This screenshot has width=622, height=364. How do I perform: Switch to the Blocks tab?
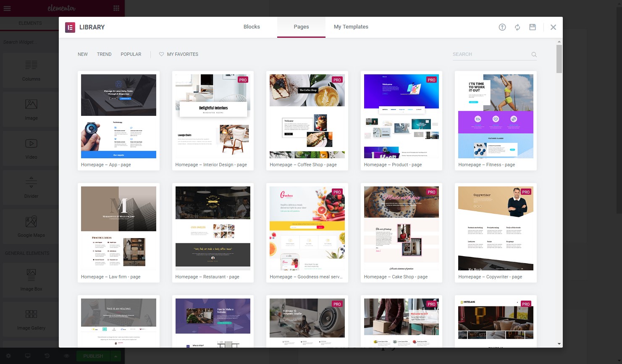click(252, 26)
